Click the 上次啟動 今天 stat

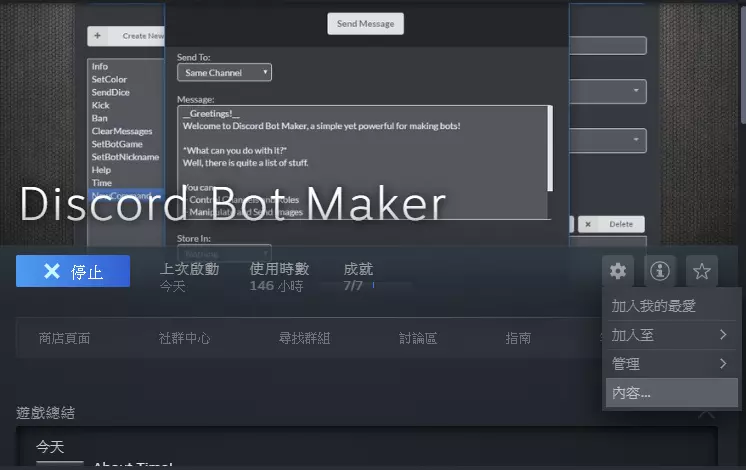[x=189, y=277]
